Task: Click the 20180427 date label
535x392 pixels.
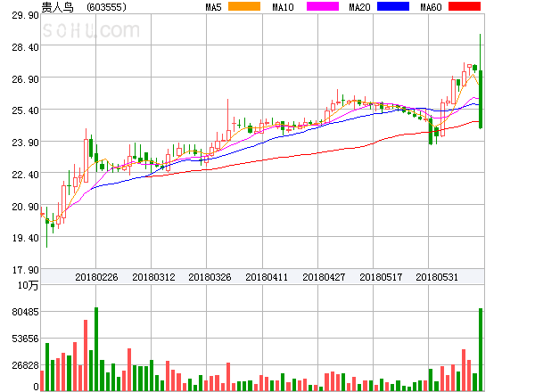Action: click(324, 277)
